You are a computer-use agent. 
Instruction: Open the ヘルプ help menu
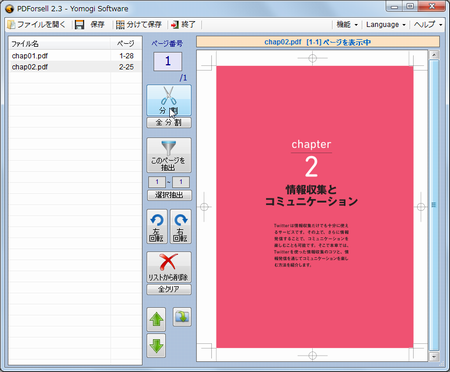[428, 24]
